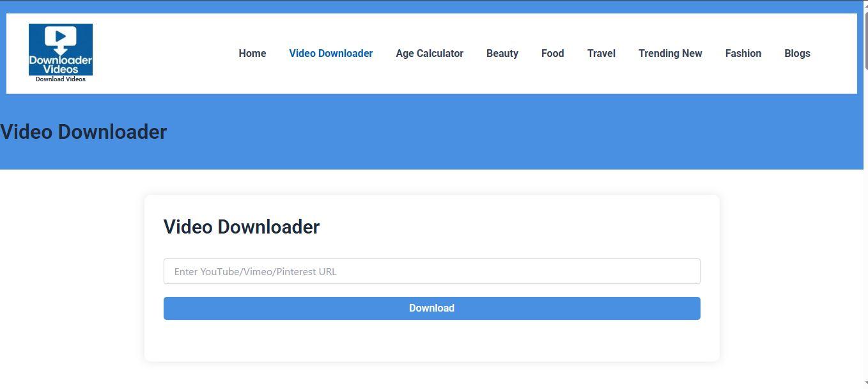Navigate to the Travel section
This screenshot has height=389, width=868.
tap(601, 53)
